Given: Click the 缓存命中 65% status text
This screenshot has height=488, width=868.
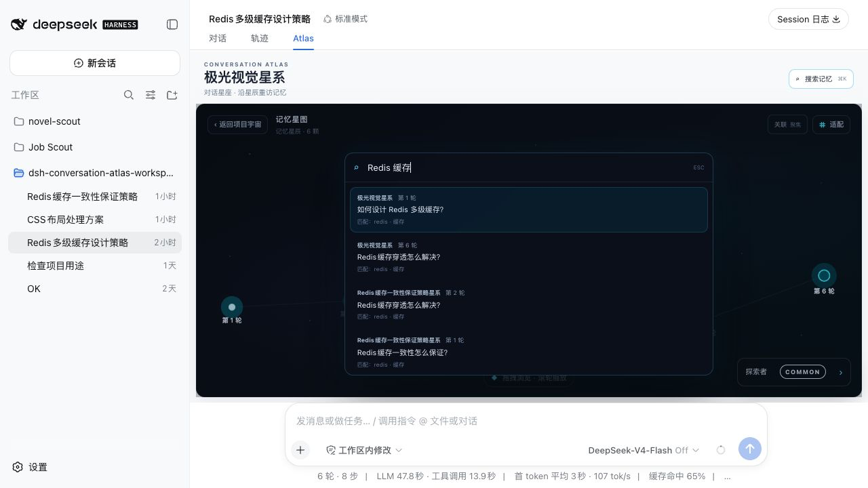Looking at the screenshot, I should coord(677,476).
